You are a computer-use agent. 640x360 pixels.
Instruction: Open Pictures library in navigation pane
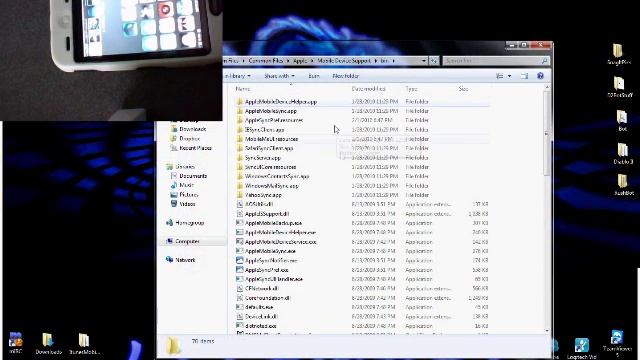(x=189, y=195)
